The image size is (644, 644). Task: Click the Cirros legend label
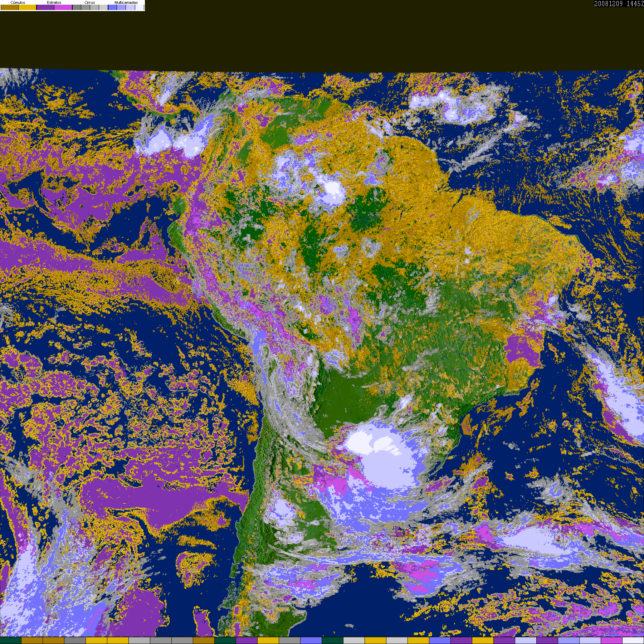(89, 3)
